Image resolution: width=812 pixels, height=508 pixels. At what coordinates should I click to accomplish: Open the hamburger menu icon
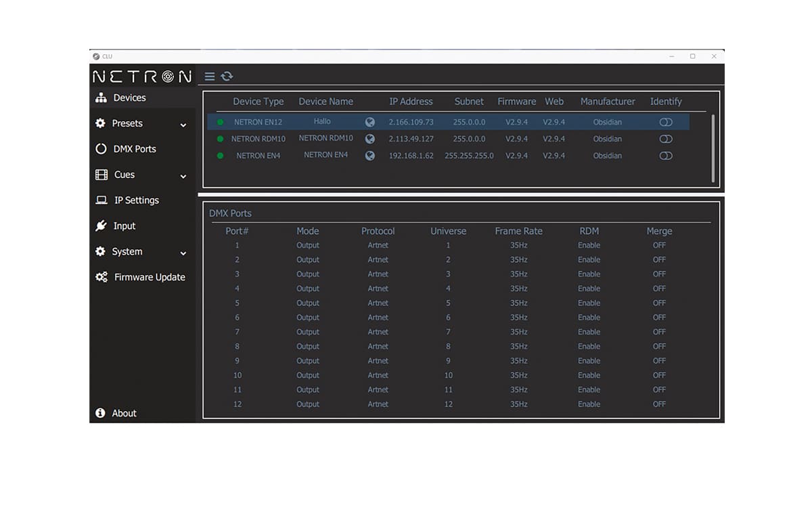click(210, 77)
